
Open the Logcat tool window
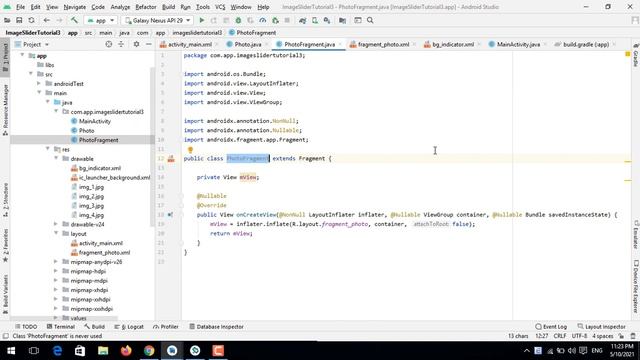[x=129, y=327]
